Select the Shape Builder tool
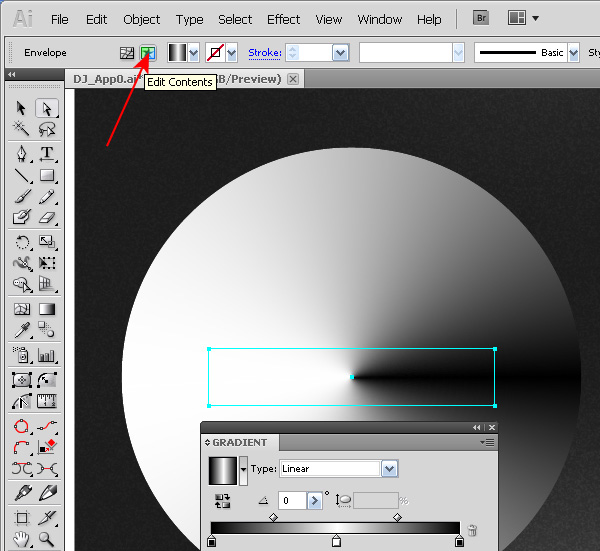The width and height of the screenshot is (600, 551). click(x=22, y=284)
